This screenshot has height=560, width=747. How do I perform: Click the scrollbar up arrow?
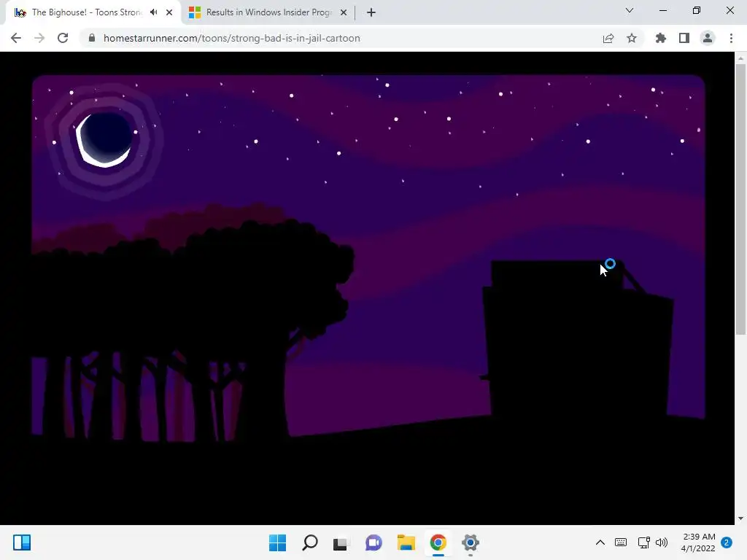tap(740, 58)
